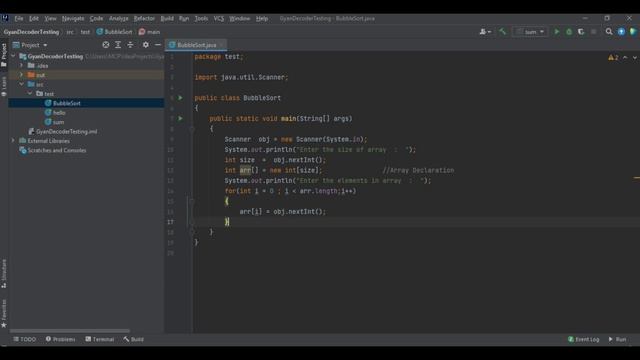Select Scratches and Consoles item
Image resolution: width=640 pixels, height=360 pixels.
57,150
